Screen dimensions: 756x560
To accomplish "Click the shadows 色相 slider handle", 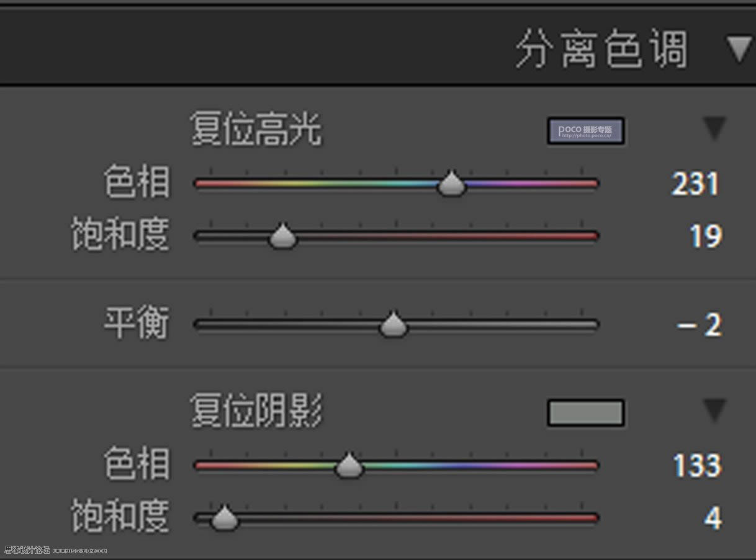I will tap(349, 466).
